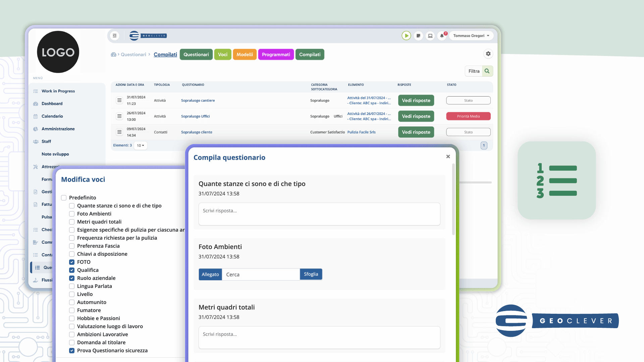Uncheck the FOTO checkbox
The width and height of the screenshot is (644, 362).
72,262
